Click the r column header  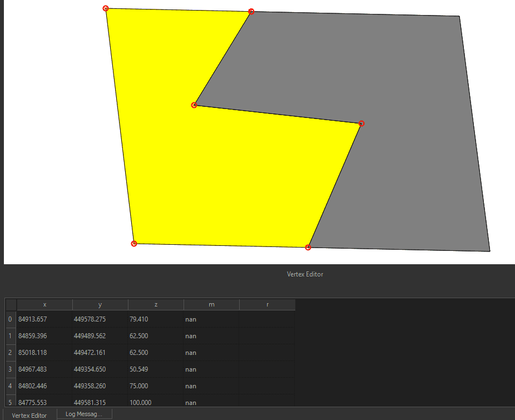pyautogui.click(x=267, y=304)
